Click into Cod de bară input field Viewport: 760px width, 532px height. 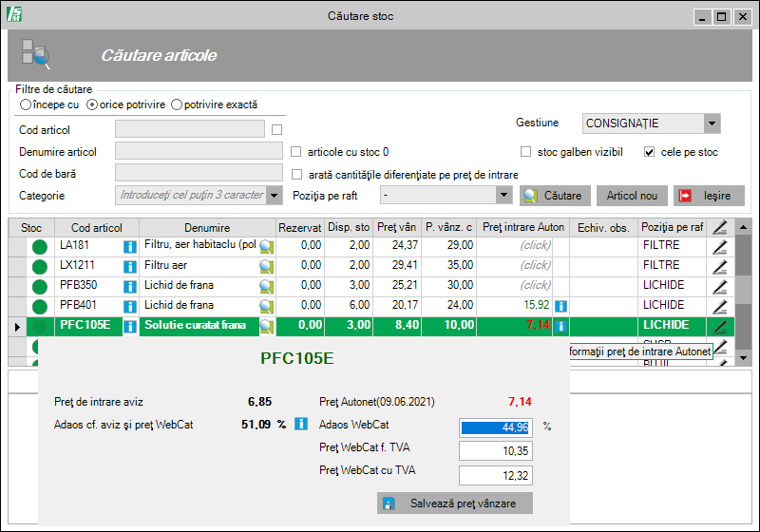[199, 173]
